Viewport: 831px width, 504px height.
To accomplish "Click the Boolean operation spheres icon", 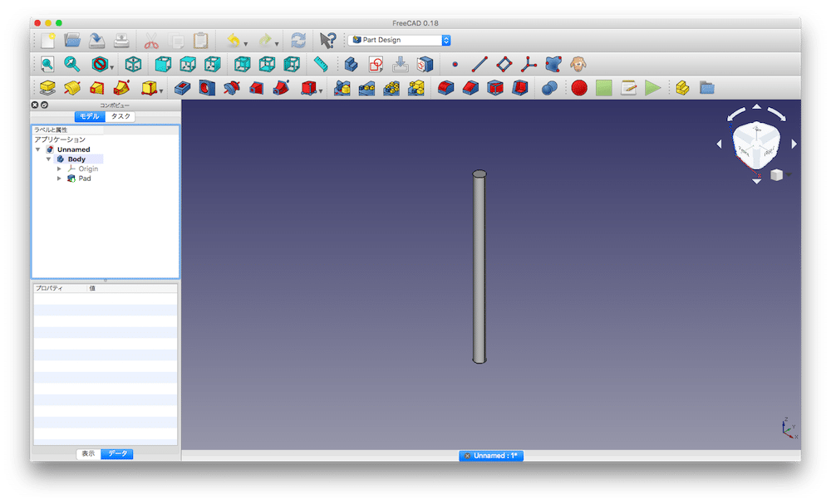I will 548,87.
